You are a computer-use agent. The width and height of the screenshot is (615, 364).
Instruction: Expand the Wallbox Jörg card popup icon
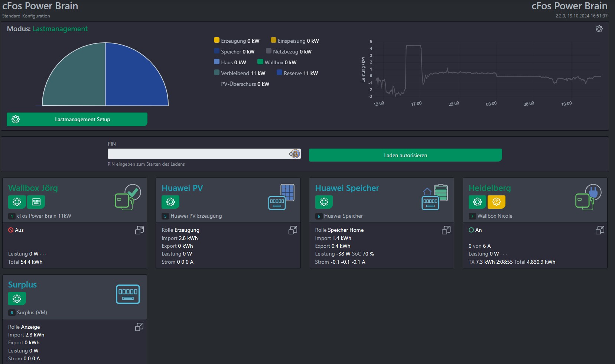[x=139, y=230]
